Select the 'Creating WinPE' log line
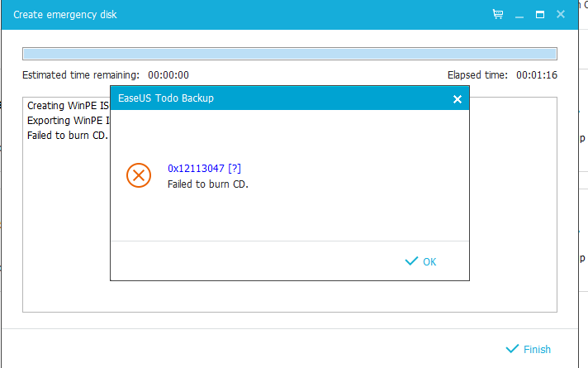This screenshot has height=368, width=588. (x=68, y=106)
